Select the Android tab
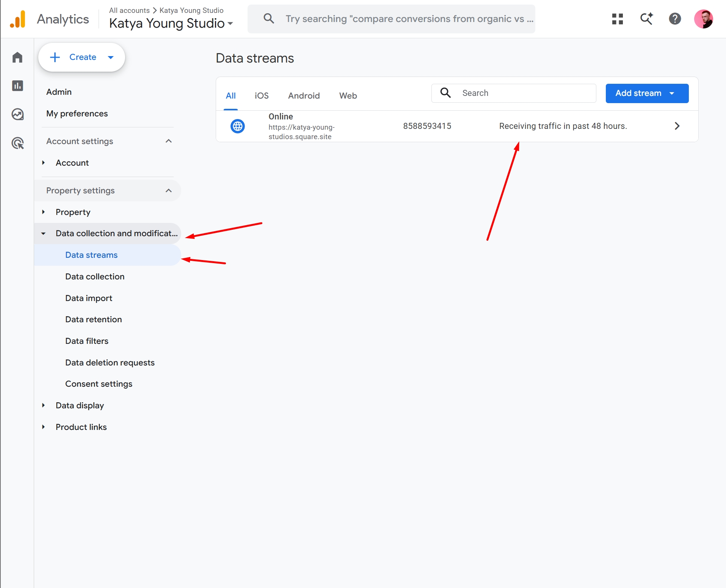This screenshot has width=726, height=588. click(304, 96)
